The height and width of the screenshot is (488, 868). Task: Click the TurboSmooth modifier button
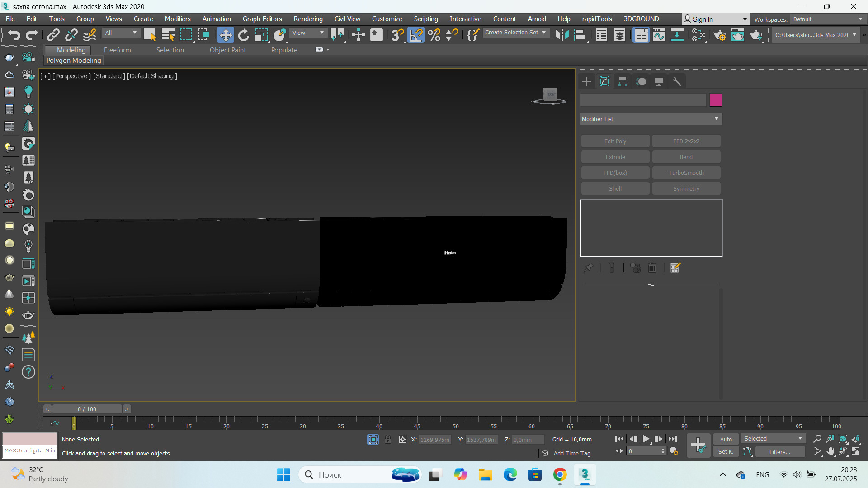click(x=686, y=173)
